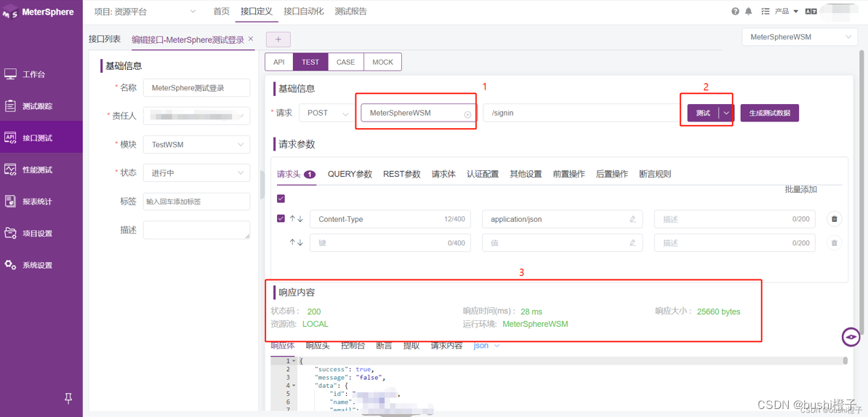The height and width of the screenshot is (417, 868).
Task: Open the 项目: 资源平台 project dropdown
Action: tap(145, 11)
